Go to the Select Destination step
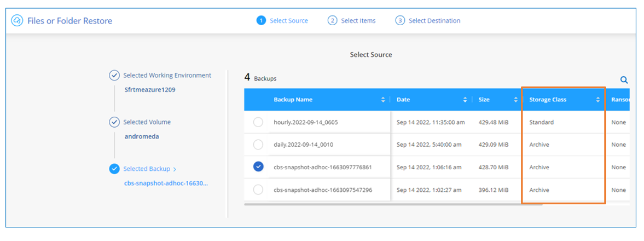 pos(434,21)
